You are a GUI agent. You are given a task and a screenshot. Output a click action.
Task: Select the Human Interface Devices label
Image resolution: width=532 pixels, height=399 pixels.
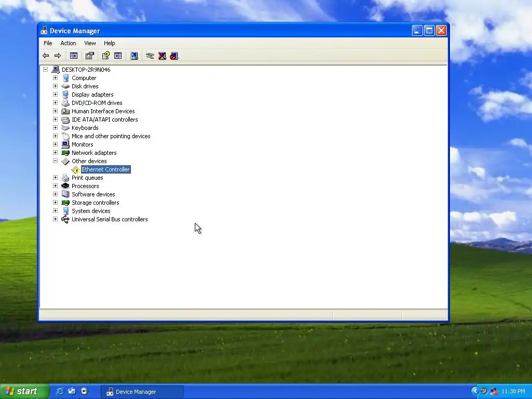click(x=103, y=111)
